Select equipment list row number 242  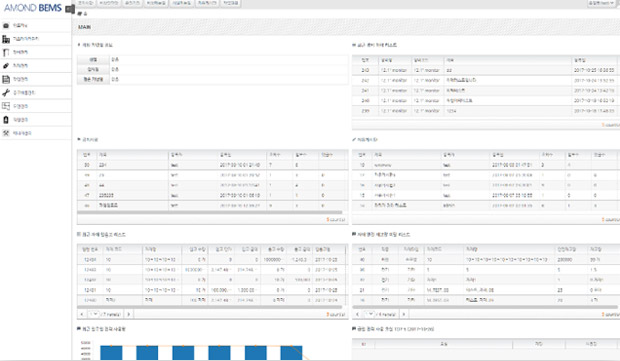tap(486, 80)
